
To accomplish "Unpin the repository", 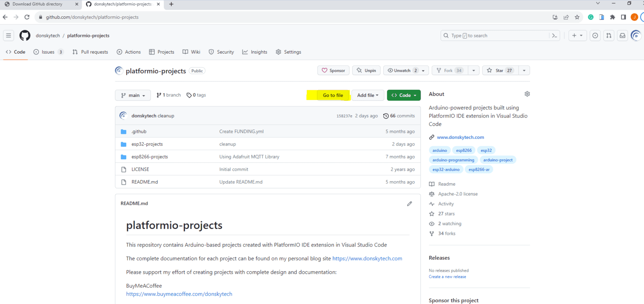I will [x=366, y=70].
